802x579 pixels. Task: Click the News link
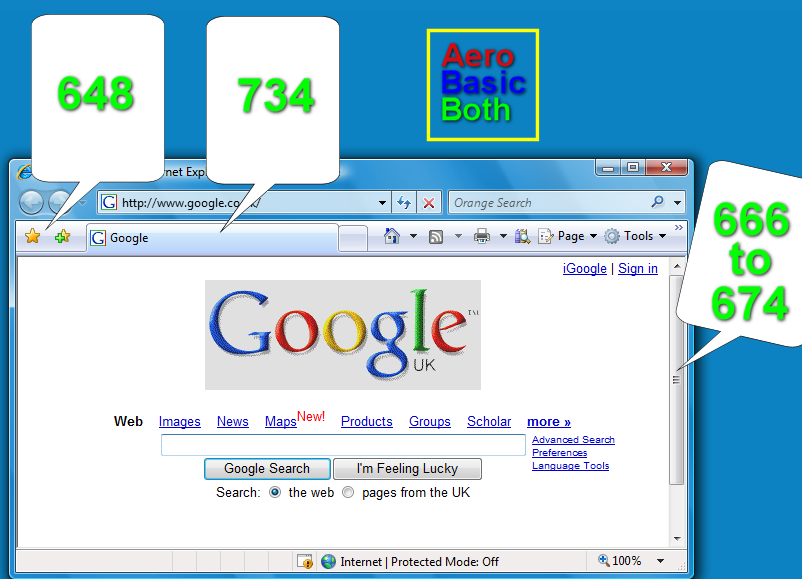point(233,421)
